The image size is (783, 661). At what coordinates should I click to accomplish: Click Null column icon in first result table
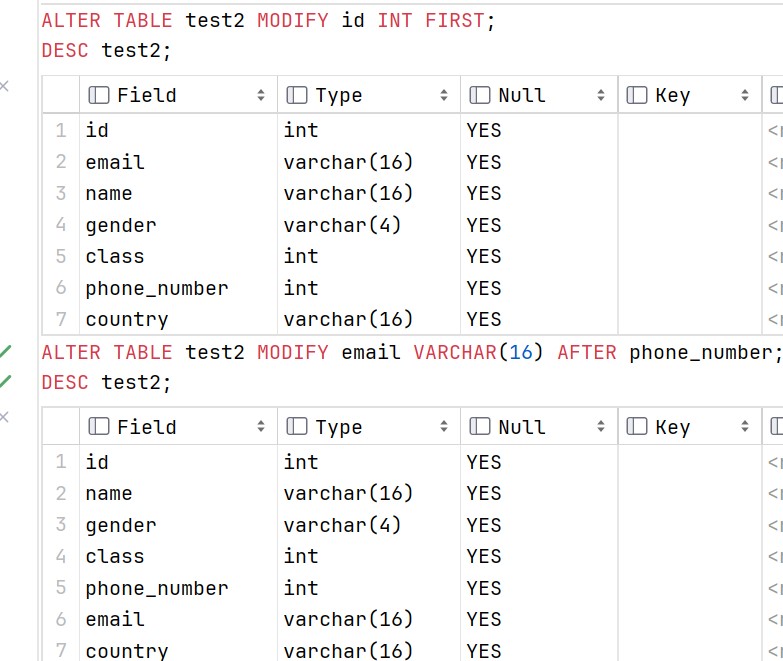click(480, 95)
